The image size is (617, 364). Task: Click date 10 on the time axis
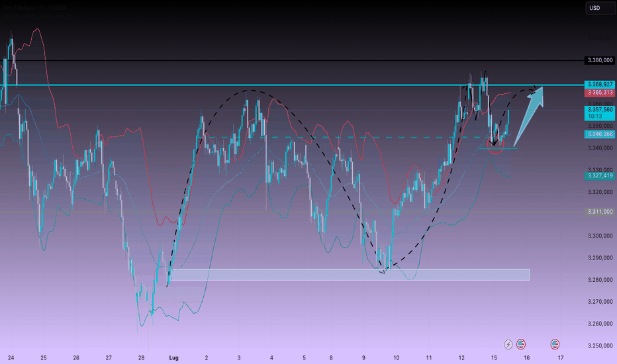coord(396,357)
